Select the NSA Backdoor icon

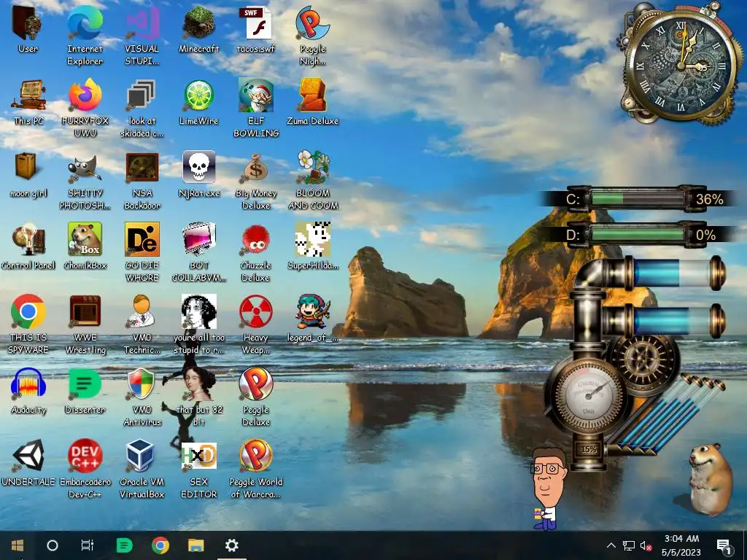(142, 167)
